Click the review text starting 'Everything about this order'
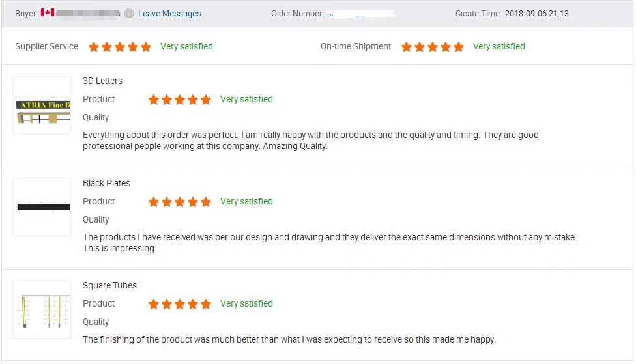Screen dimensions: 636x364 point(310,141)
